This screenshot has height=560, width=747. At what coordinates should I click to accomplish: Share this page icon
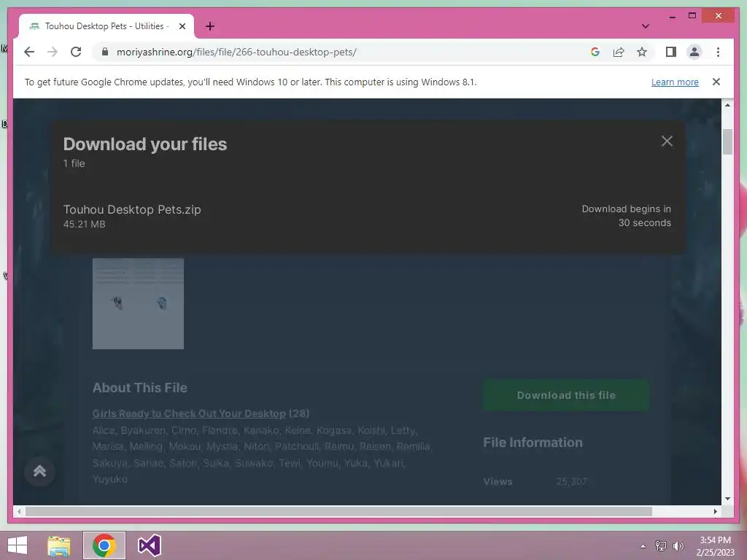(x=619, y=52)
